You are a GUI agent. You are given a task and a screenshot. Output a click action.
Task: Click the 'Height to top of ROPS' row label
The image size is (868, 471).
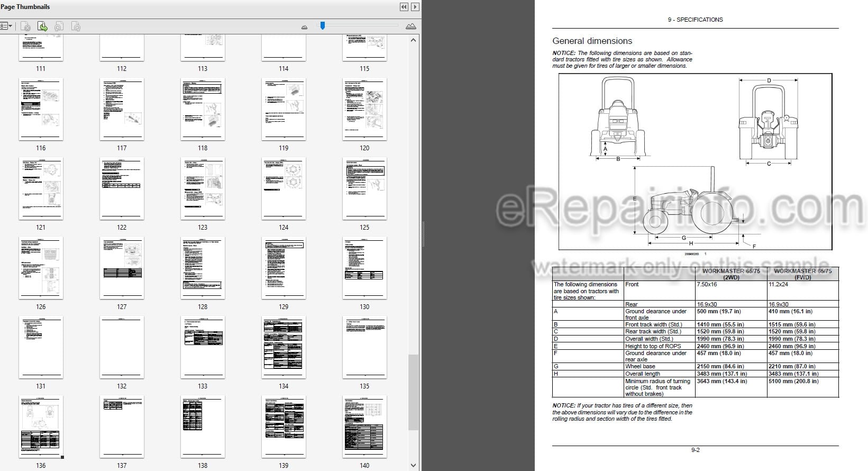click(x=653, y=346)
